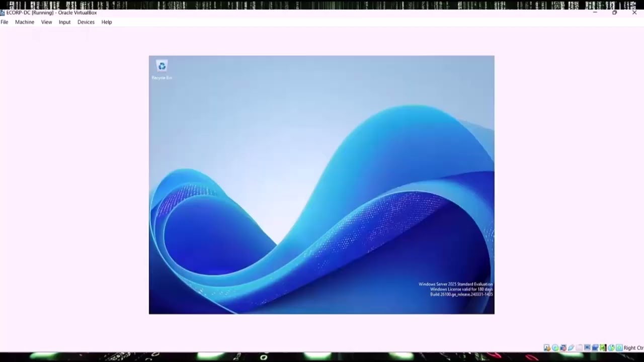The image size is (644, 362).
Task: Click the optical drive status icon
Action: click(555, 348)
